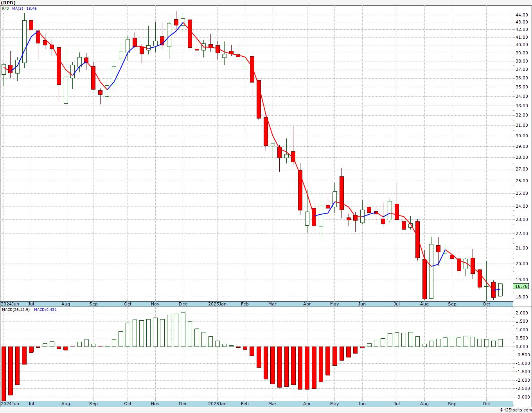Click the MACD(26,12,9) label
Image resolution: width=532 pixels, height=413 pixels.
pos(16,310)
